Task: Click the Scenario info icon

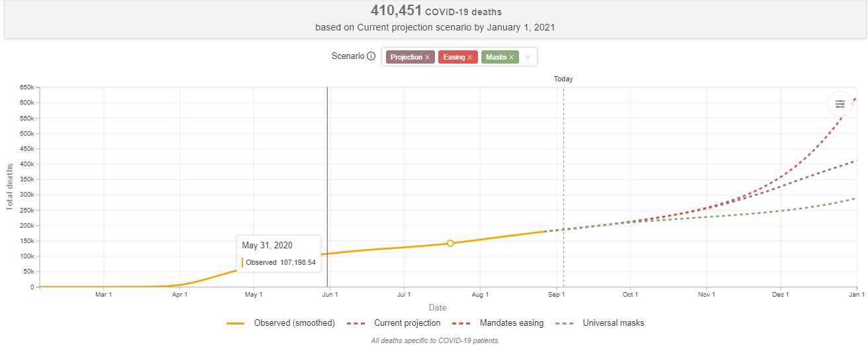Action: tap(371, 56)
